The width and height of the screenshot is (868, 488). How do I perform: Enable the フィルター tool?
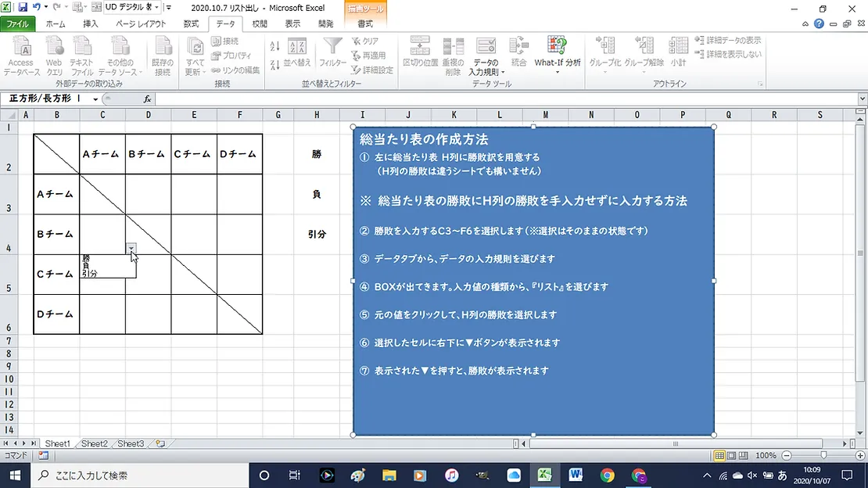[332, 55]
